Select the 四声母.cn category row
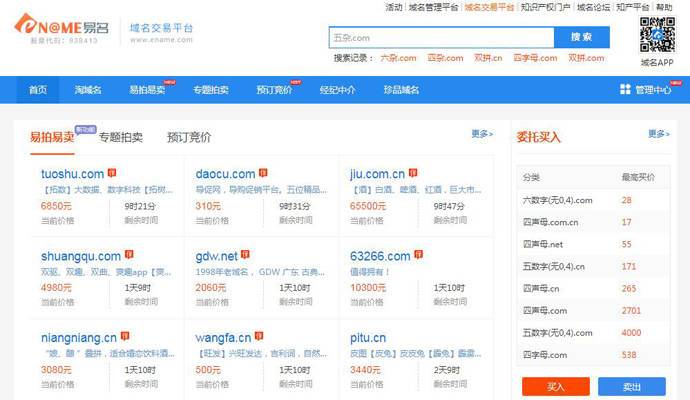The width and height of the screenshot is (690, 400). [594, 289]
